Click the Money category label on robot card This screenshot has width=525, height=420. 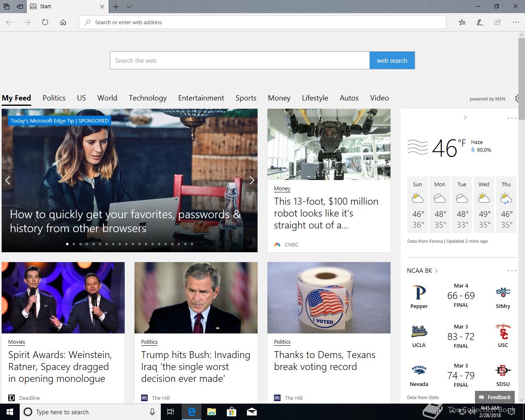(x=282, y=189)
